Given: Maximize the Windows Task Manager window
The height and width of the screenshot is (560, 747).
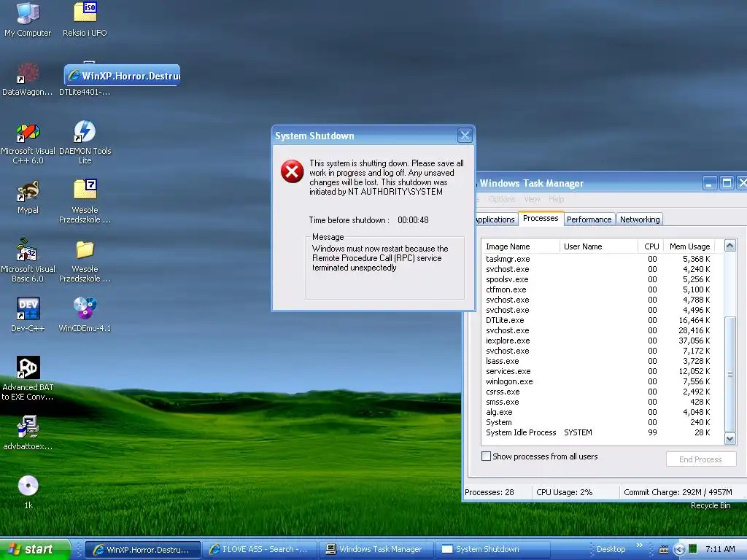Looking at the screenshot, I should [x=727, y=183].
